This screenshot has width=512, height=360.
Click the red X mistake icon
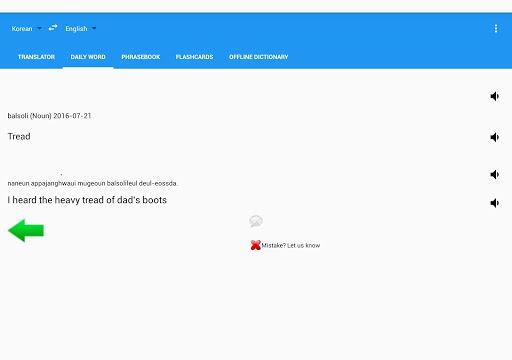click(255, 245)
